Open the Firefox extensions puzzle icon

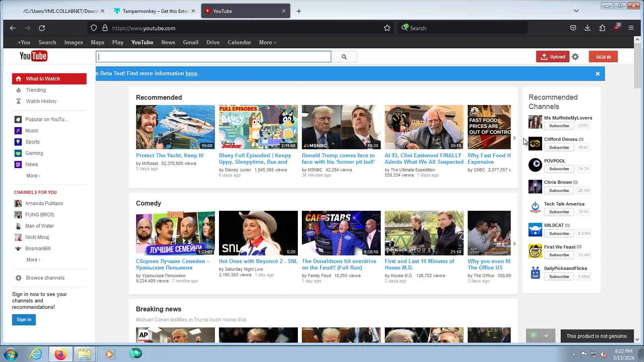pyautogui.click(x=602, y=28)
